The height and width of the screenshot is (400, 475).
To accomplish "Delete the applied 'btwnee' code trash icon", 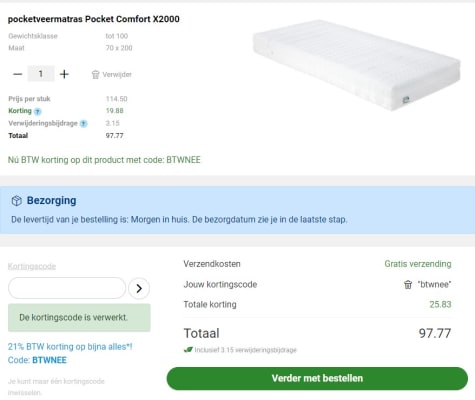I will tap(408, 284).
